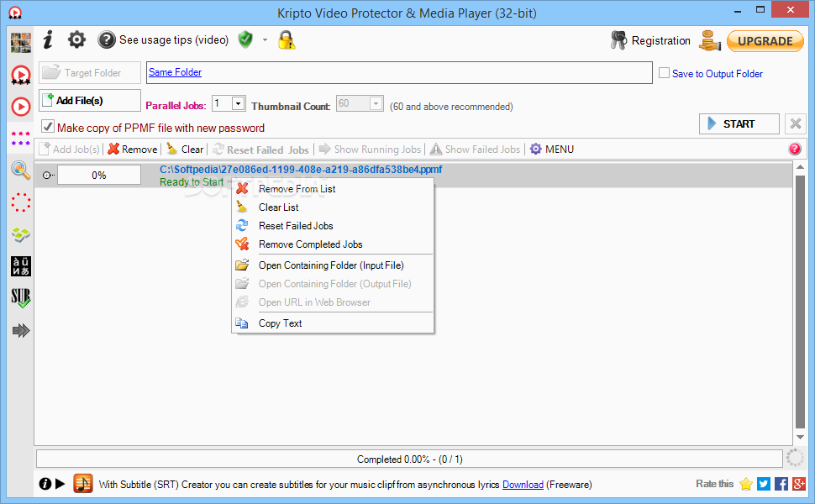The width and height of the screenshot is (815, 504).
Task: Click the double arrow forward sidebar icon
Action: pyautogui.click(x=21, y=330)
